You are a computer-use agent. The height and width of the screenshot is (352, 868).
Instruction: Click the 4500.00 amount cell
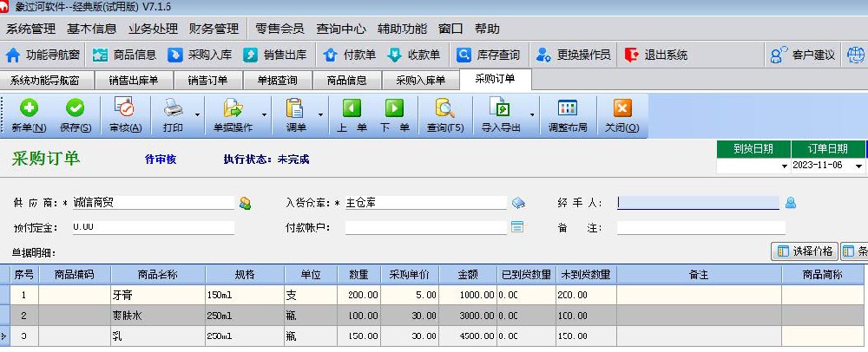click(x=468, y=336)
